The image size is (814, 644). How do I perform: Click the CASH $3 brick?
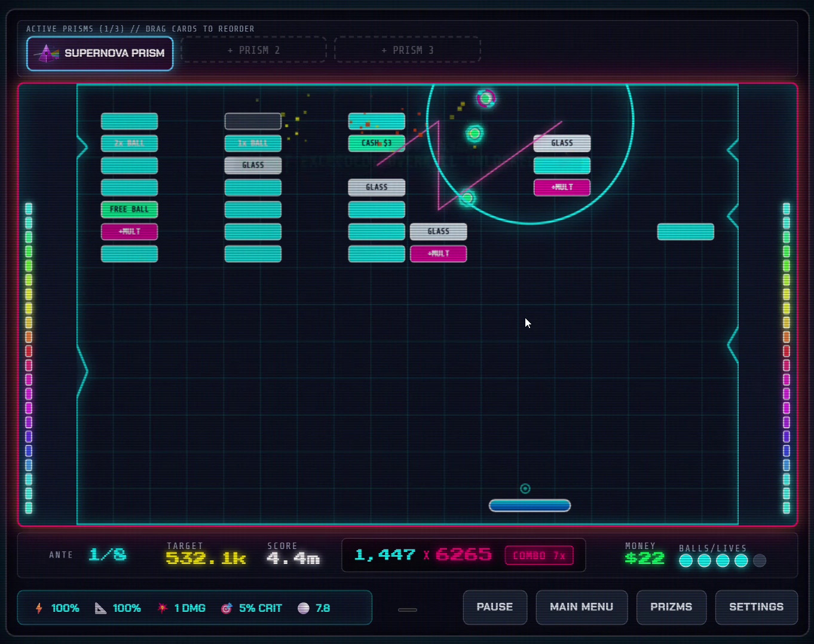point(377,143)
